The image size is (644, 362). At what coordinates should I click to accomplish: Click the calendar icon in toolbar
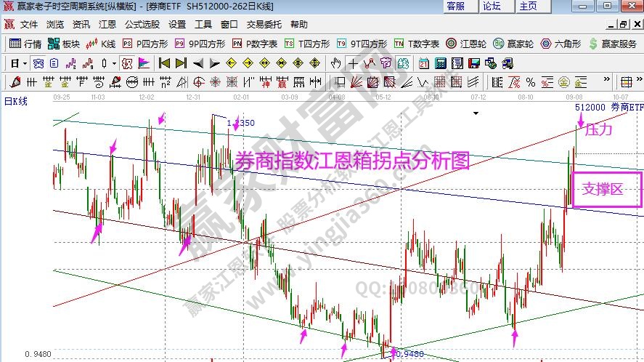pyautogui.click(x=423, y=63)
